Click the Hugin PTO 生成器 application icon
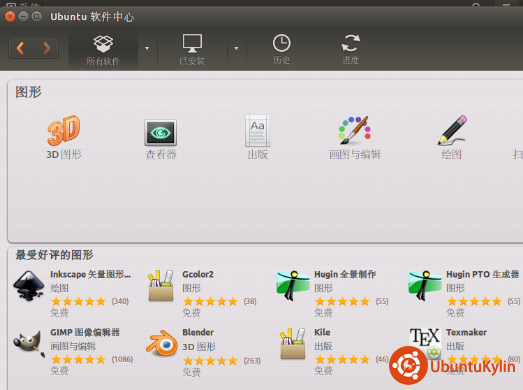523x390 pixels. pyautogui.click(x=425, y=286)
